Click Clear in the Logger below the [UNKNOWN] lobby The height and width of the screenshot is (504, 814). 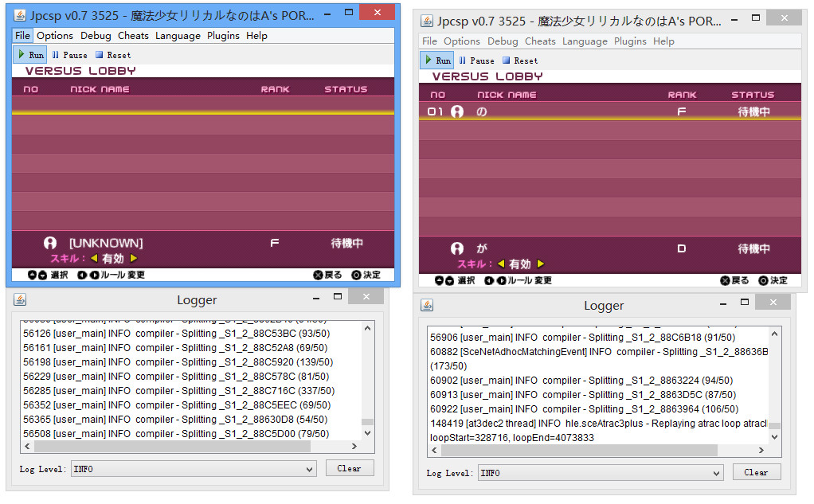click(349, 468)
